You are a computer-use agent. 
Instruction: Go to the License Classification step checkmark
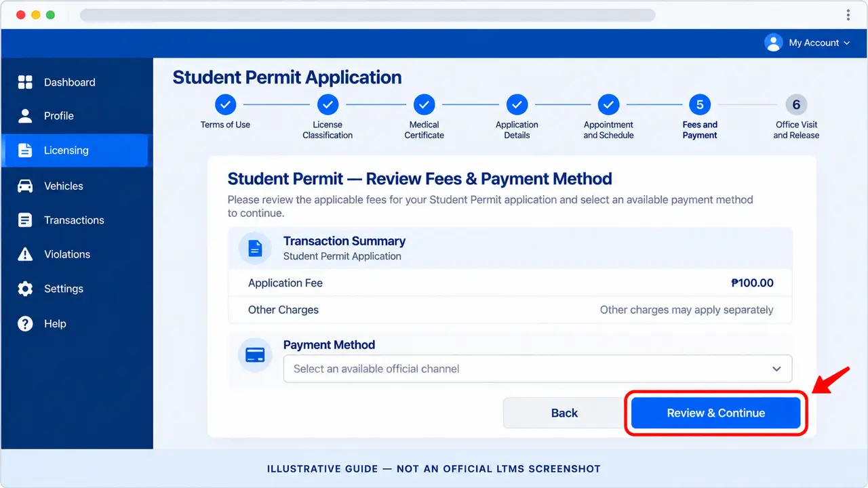pyautogui.click(x=328, y=104)
